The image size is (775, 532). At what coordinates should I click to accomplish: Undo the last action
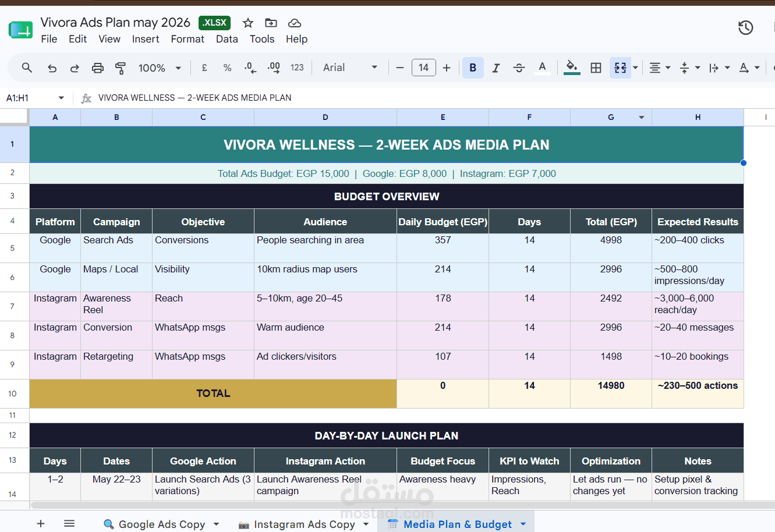coord(52,68)
